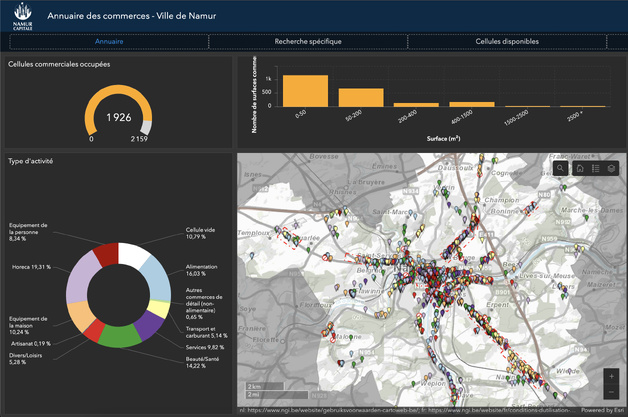Go to the Cellules disponibles tab

pos(507,42)
